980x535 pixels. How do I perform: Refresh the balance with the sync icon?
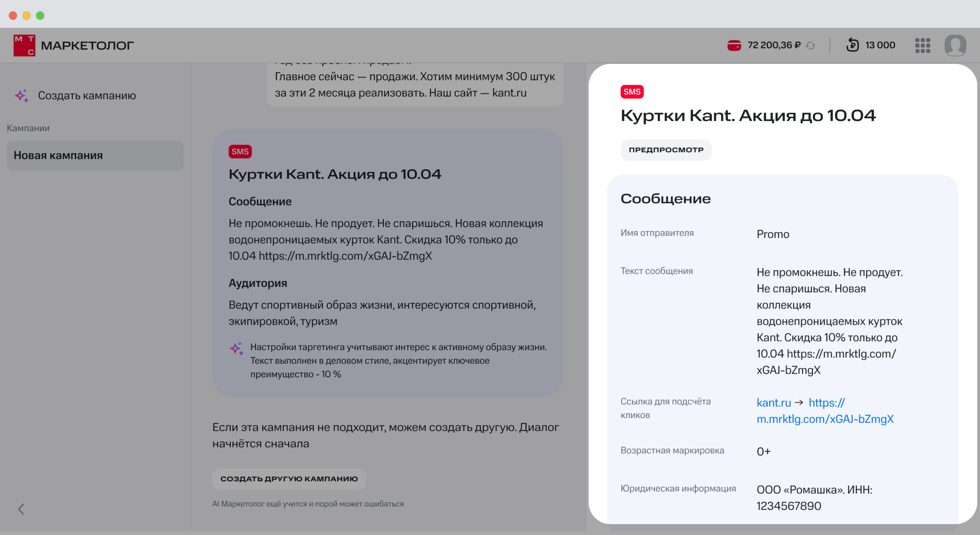click(x=811, y=46)
